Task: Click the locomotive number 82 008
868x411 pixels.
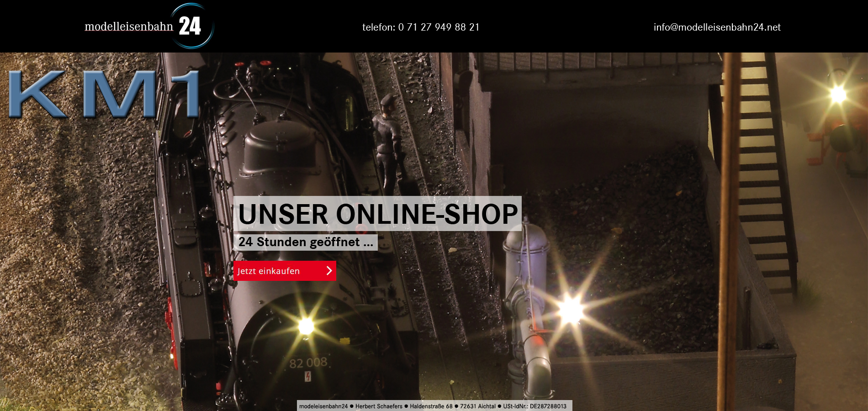Action: [x=308, y=363]
